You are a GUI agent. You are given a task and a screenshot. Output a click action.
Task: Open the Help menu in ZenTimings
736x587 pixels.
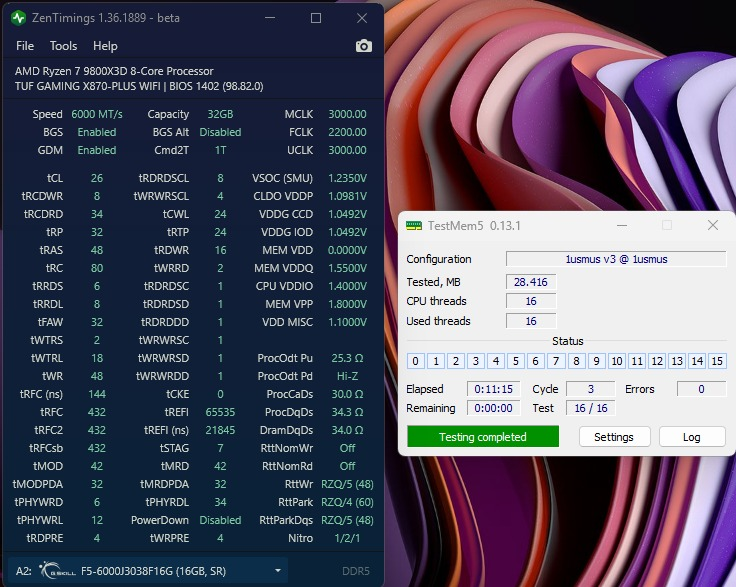(105, 46)
